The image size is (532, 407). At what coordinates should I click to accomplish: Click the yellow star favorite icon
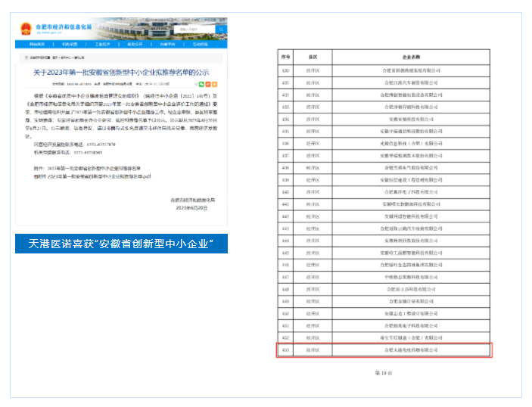click(214, 84)
